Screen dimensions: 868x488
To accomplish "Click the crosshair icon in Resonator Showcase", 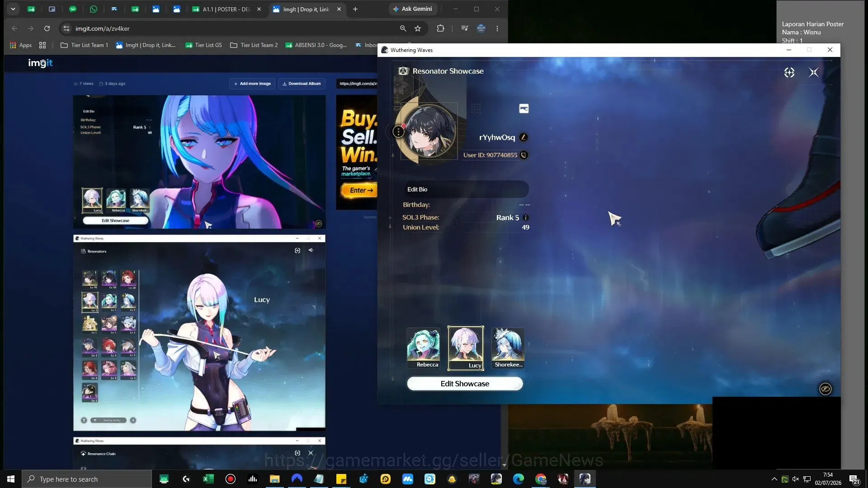I will pos(789,72).
